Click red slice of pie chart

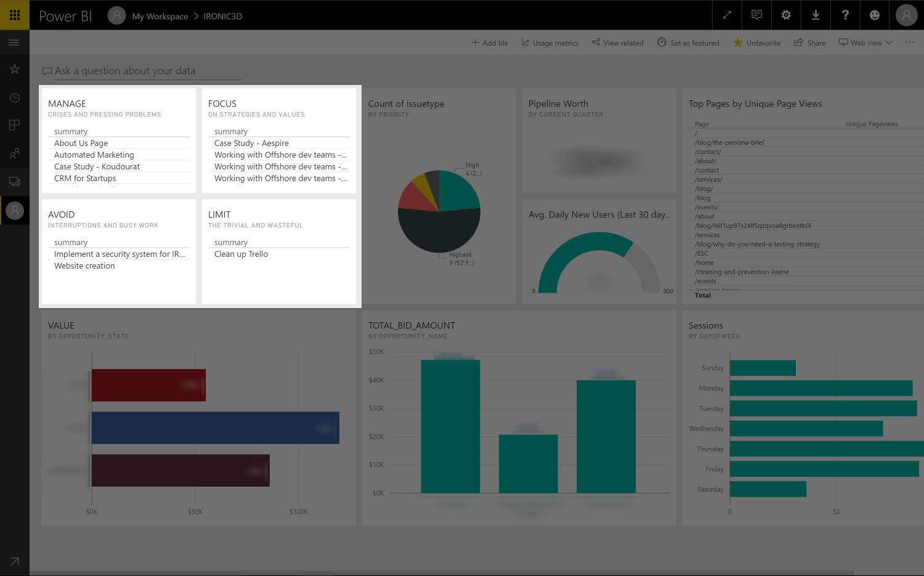click(416, 197)
